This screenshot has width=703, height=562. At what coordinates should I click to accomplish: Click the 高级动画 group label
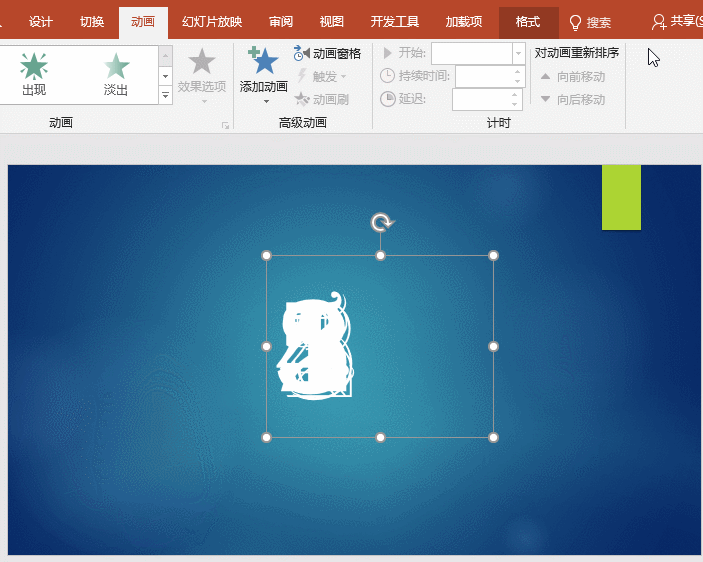click(303, 122)
